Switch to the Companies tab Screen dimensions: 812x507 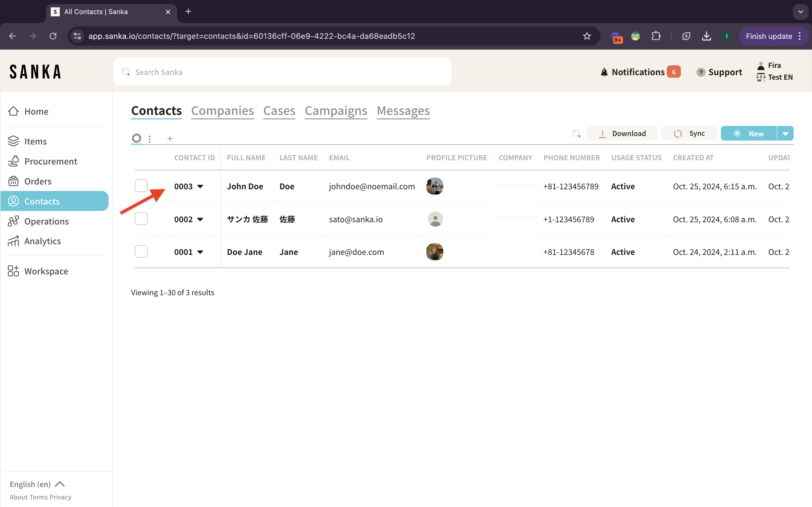point(222,111)
